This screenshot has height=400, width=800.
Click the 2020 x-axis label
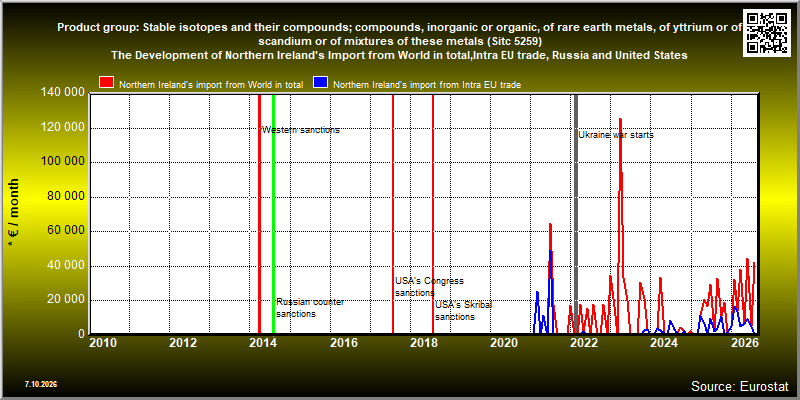pos(503,342)
